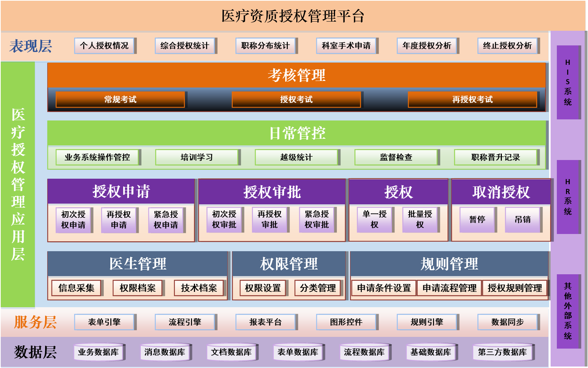The height and width of the screenshot is (368, 588).
Task: Select the 紧急授权申请 box
Action: [166, 220]
